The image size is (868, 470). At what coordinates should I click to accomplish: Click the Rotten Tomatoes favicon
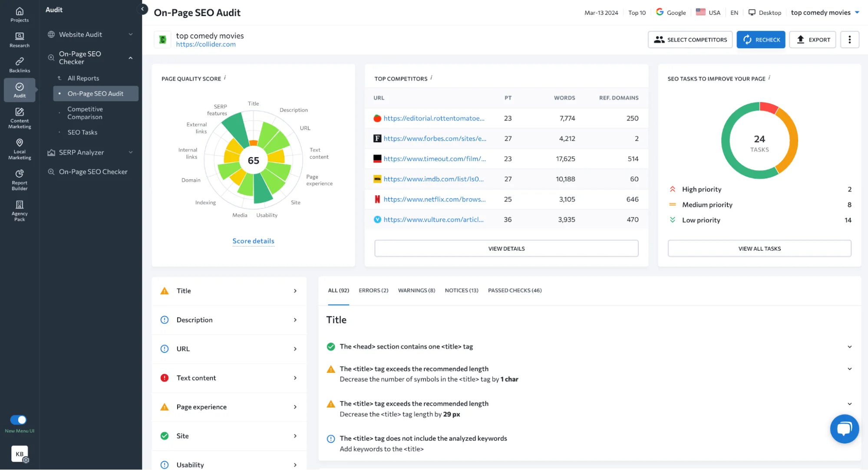[377, 118]
